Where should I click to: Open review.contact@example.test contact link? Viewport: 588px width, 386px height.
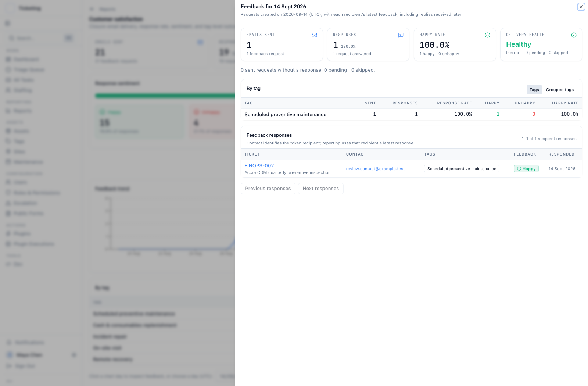click(375, 169)
